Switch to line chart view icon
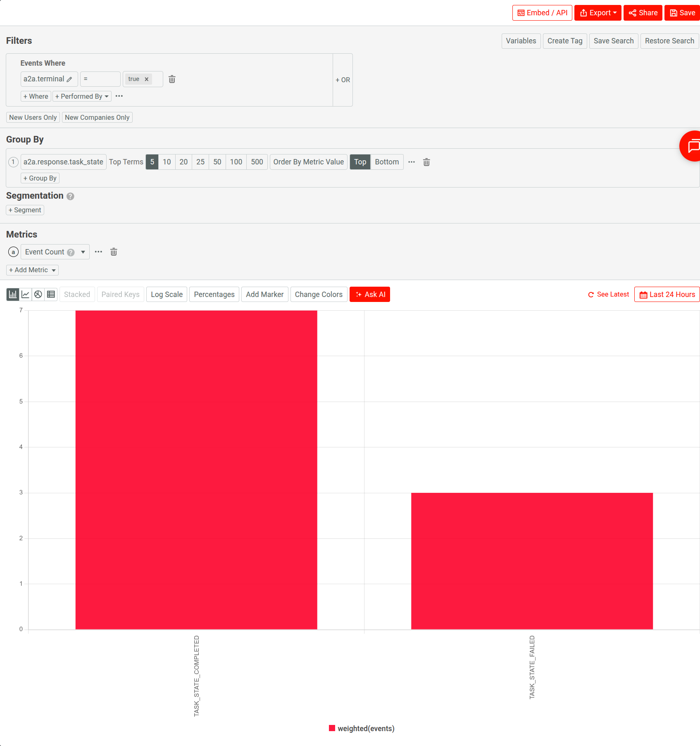This screenshot has width=700, height=746. [26, 295]
